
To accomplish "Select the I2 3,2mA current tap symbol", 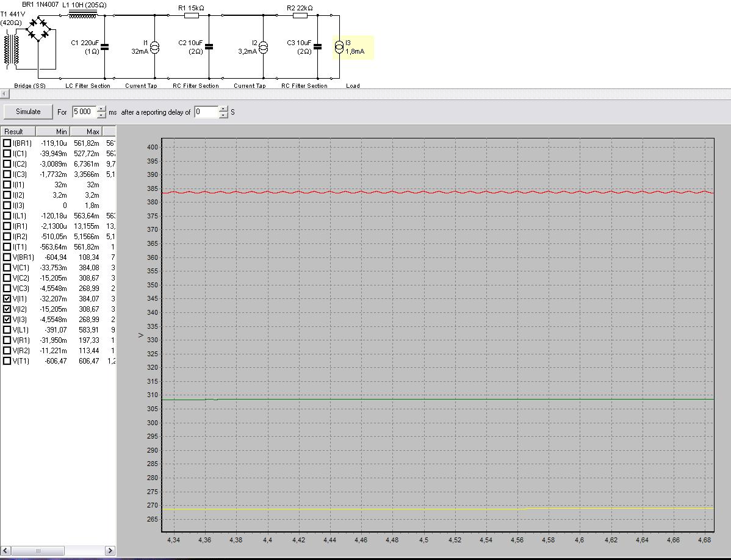I will pyautogui.click(x=263, y=47).
